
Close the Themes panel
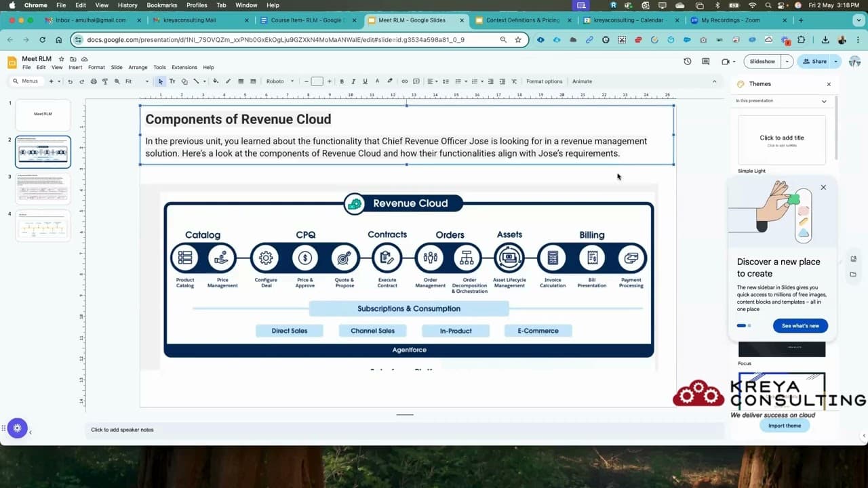[829, 84]
